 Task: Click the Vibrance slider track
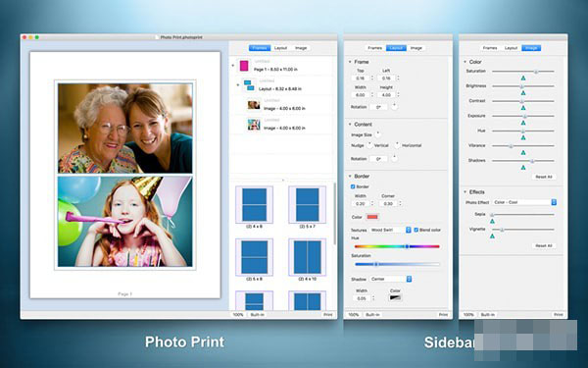523,145
